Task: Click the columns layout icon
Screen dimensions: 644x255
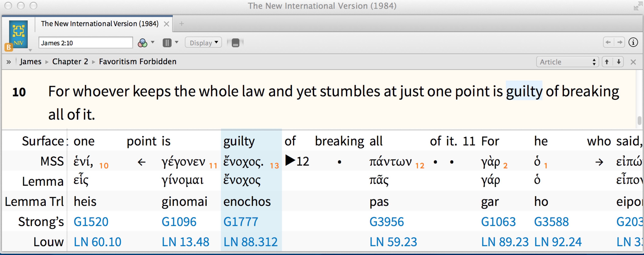Action: coord(167,43)
